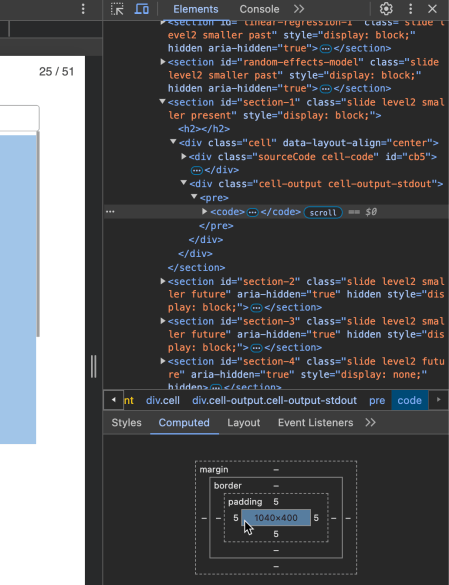This screenshot has height=585, width=449.
Task: Expand the code element node
Action: click(x=205, y=212)
